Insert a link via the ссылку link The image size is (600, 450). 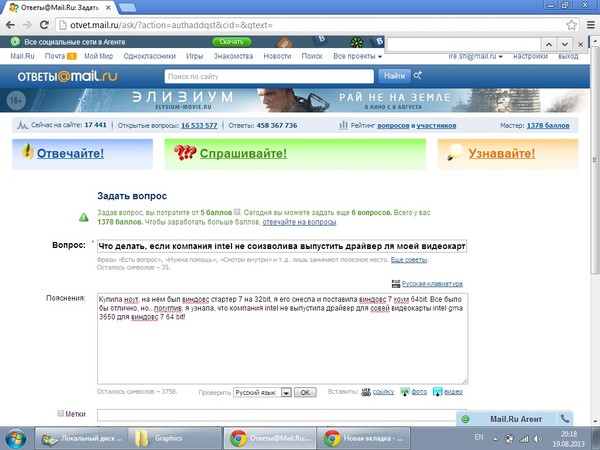tap(383, 392)
